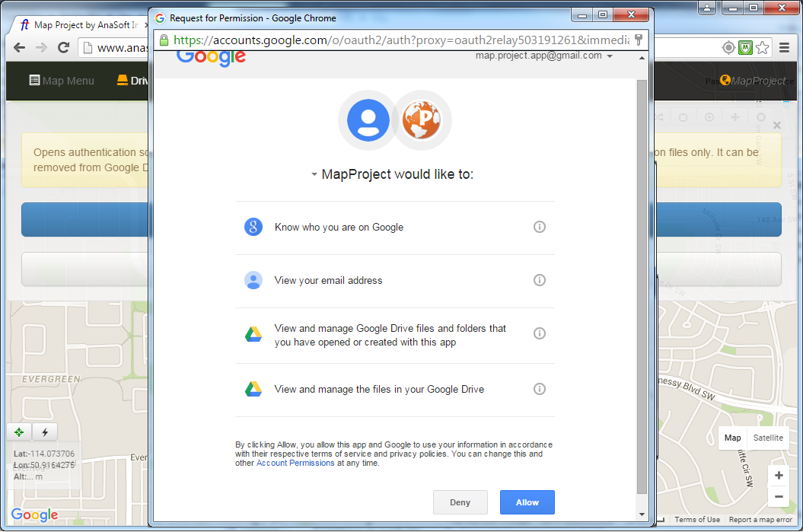Close the yellow notice with the X
The height and width of the screenshot is (532, 803).
tap(777, 126)
